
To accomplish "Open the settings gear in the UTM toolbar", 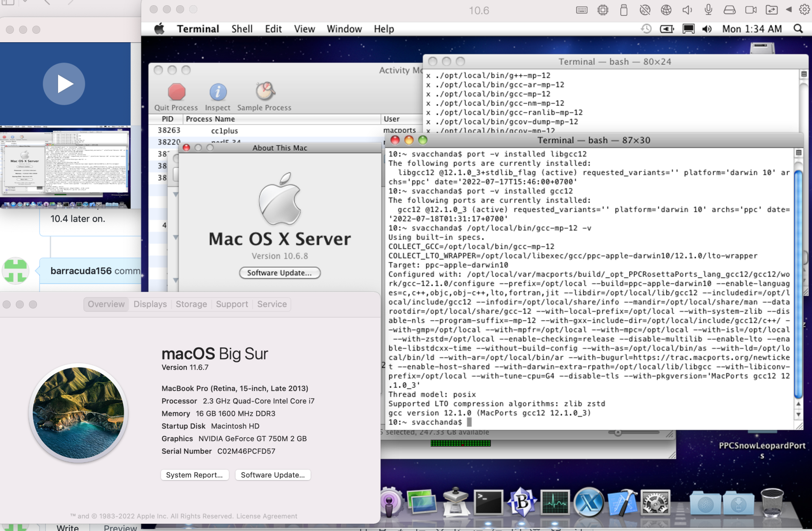I will [x=804, y=10].
